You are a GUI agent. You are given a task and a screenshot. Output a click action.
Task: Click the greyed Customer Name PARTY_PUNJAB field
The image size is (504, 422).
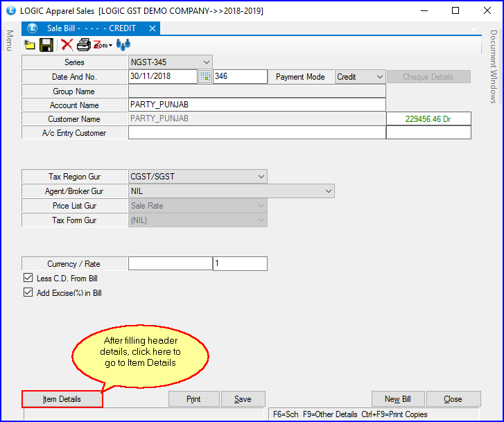point(257,118)
